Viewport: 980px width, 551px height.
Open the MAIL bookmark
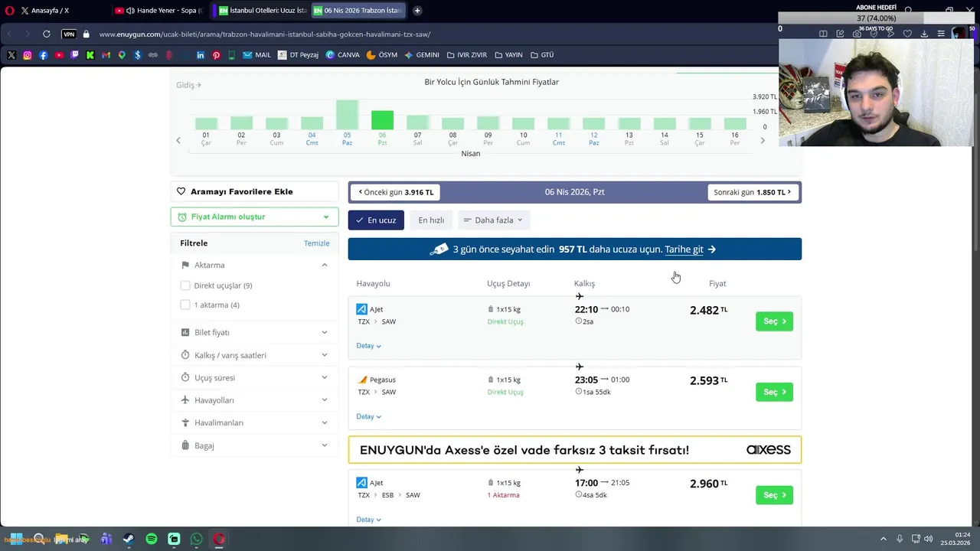[x=257, y=55]
